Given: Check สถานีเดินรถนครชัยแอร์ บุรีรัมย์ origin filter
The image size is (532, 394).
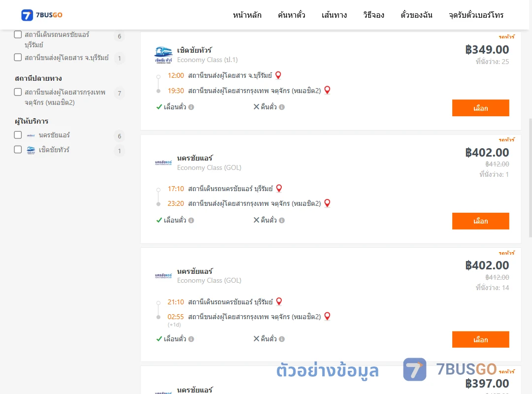Looking at the screenshot, I should pos(18,34).
